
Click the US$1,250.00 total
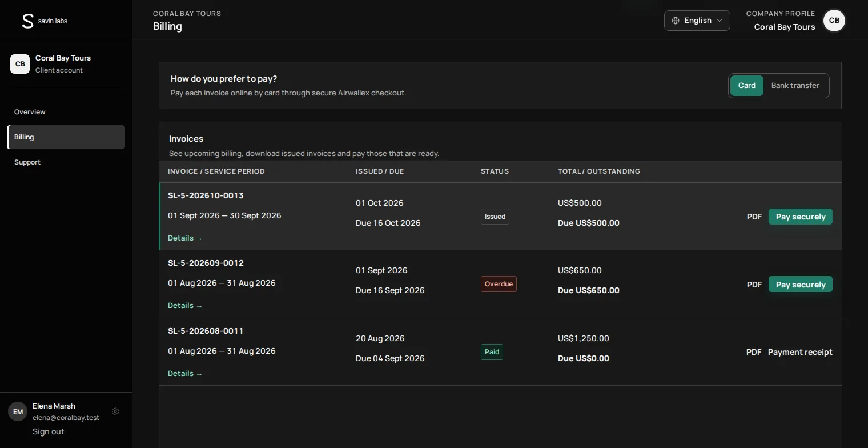[x=584, y=338]
